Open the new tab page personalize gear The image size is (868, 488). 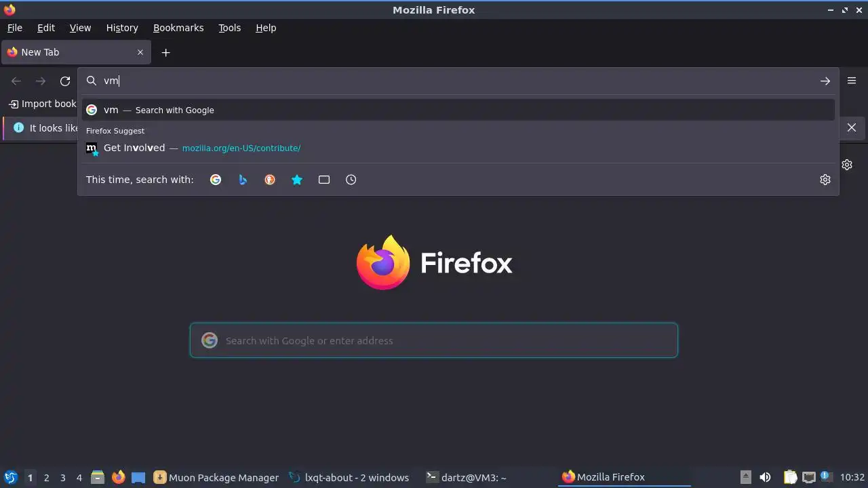(847, 165)
